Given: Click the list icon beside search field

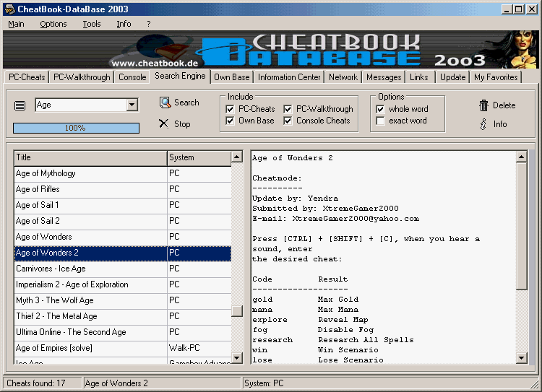Looking at the screenshot, I should [x=20, y=105].
